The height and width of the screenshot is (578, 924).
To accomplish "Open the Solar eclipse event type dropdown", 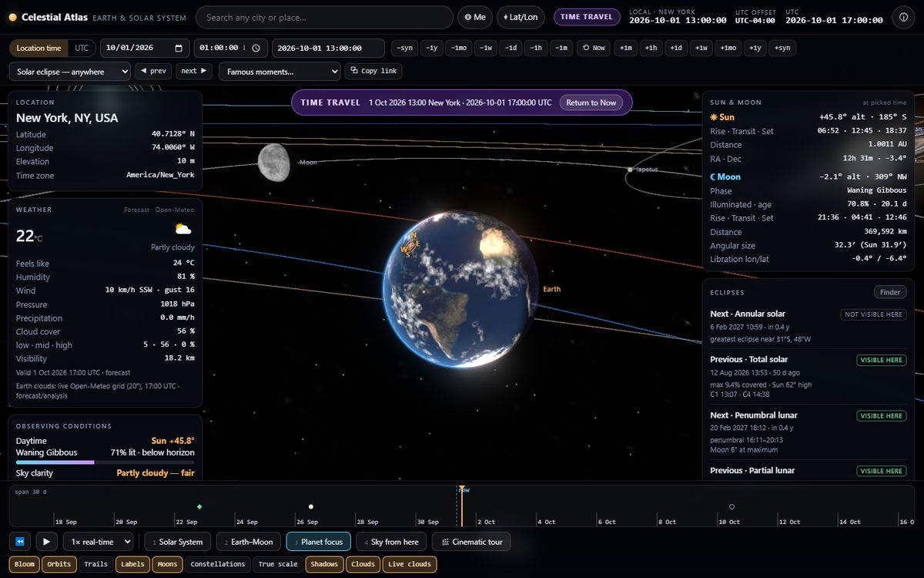I will click(x=70, y=71).
